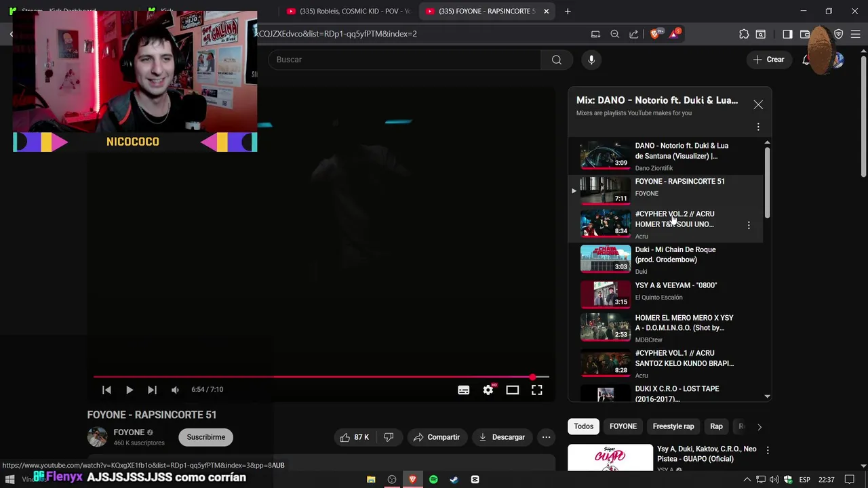868x488 pixels.
Task: Toggle the browser sidebar panel
Action: tap(787, 34)
